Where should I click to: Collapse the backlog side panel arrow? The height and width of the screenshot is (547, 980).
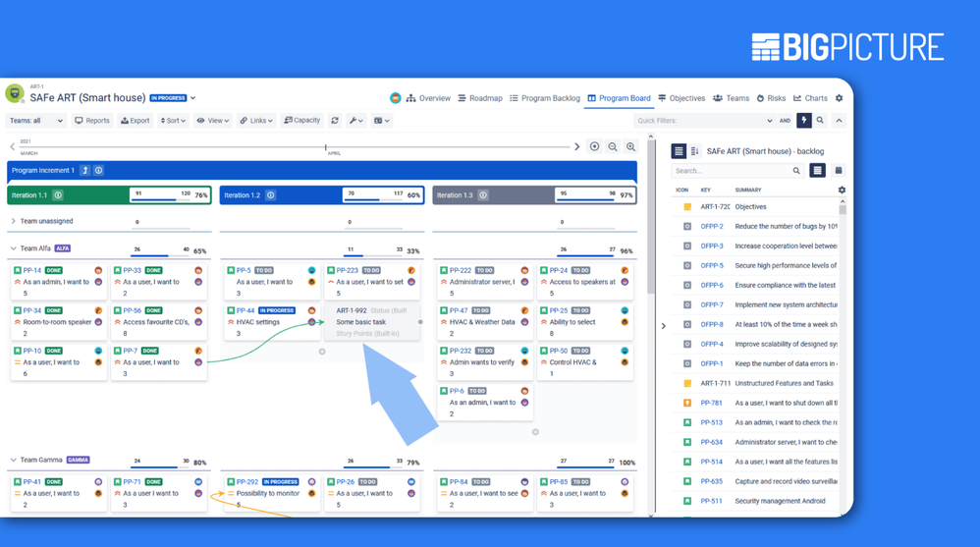tap(663, 326)
